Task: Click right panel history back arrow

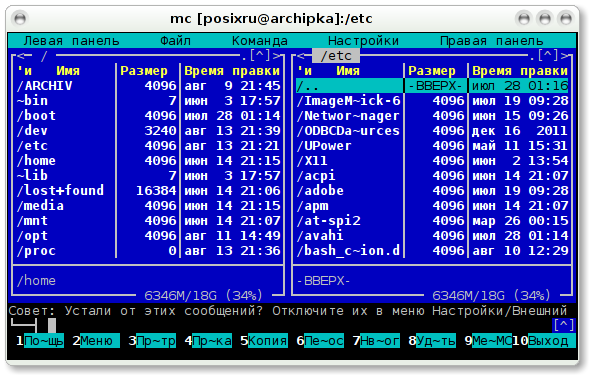Action: click(301, 56)
